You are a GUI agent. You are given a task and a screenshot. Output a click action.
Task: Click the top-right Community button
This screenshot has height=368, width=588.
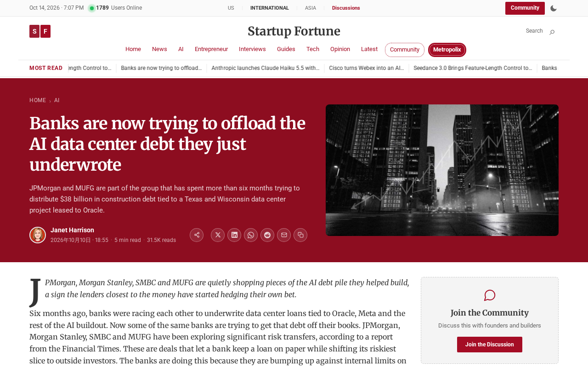pos(525,8)
